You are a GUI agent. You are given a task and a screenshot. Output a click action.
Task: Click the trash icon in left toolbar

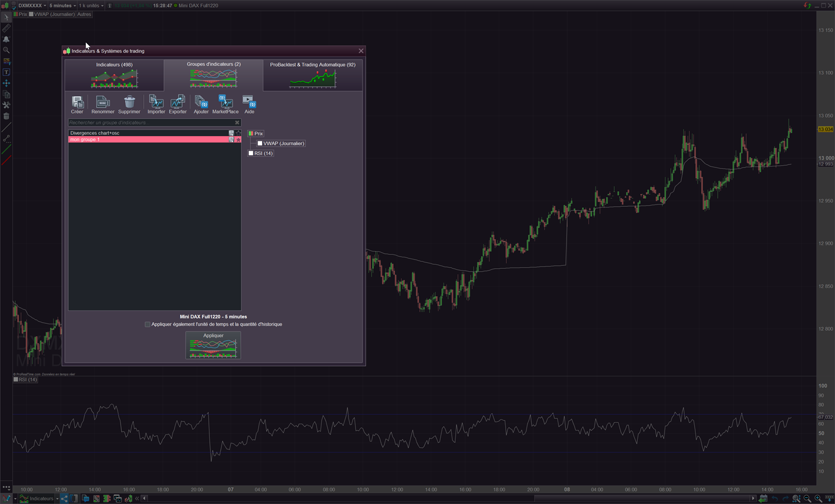point(6,116)
